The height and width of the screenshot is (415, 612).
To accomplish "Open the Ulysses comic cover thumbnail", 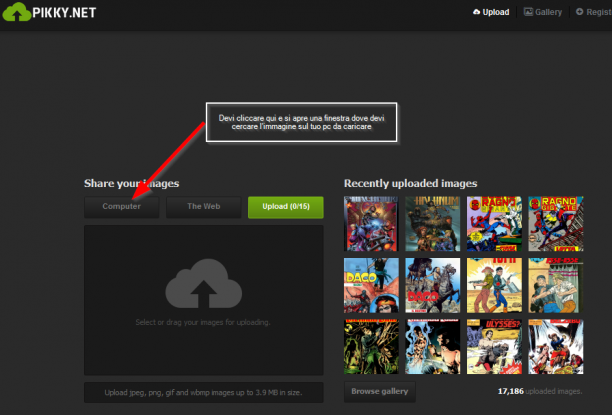I will tap(494, 347).
